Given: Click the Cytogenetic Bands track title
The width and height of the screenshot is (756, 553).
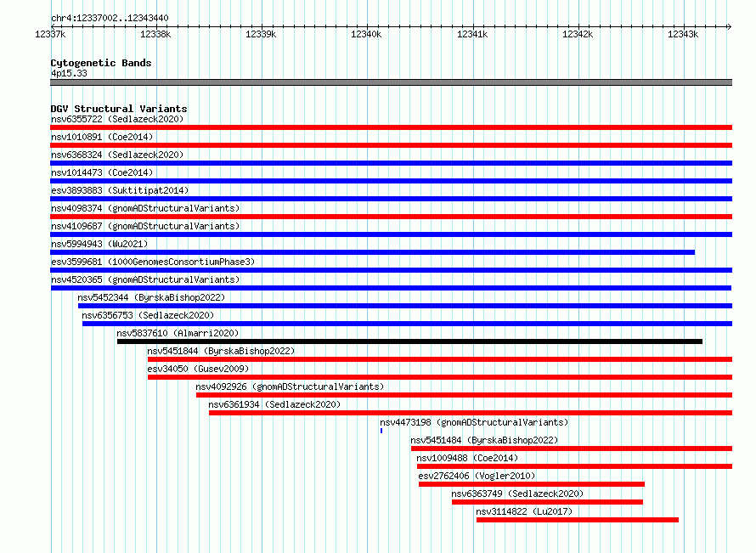Looking at the screenshot, I should tap(101, 63).
